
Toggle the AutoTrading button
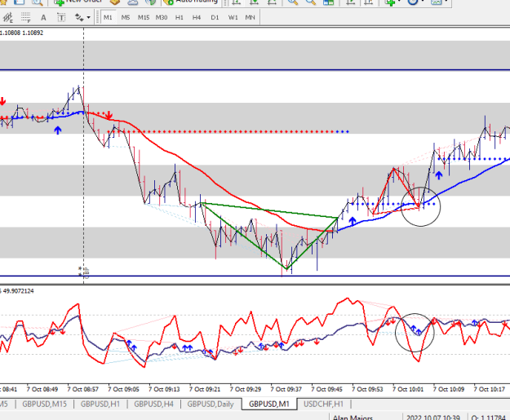[x=191, y=2]
